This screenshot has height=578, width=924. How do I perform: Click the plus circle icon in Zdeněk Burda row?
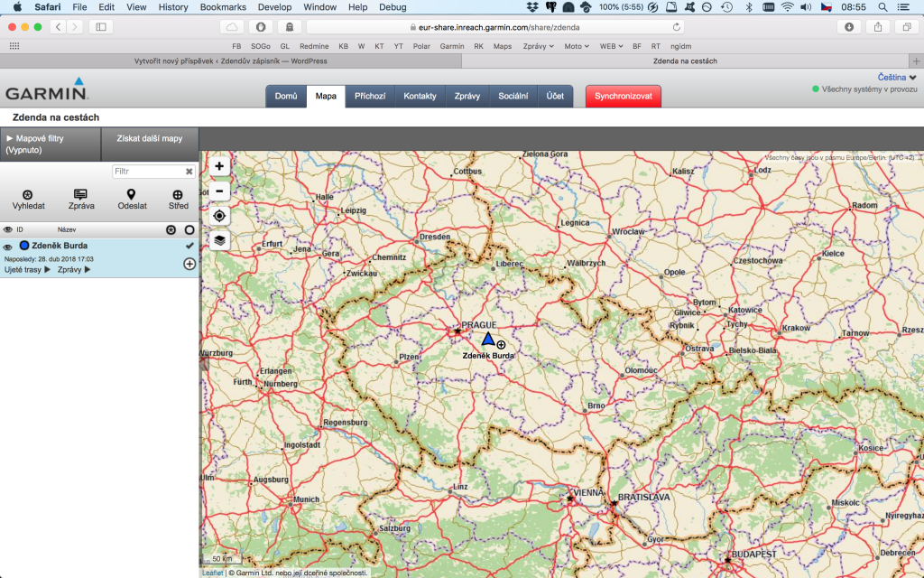coord(189,264)
